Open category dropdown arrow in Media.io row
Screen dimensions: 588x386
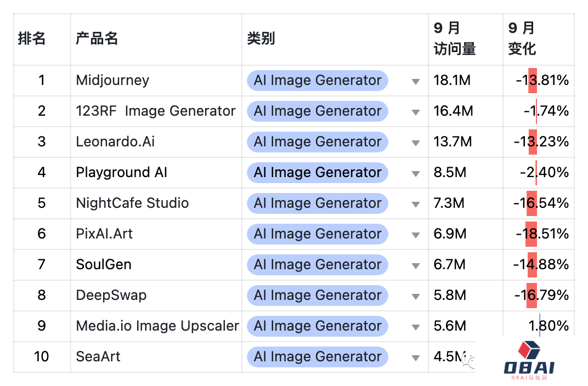(x=415, y=327)
